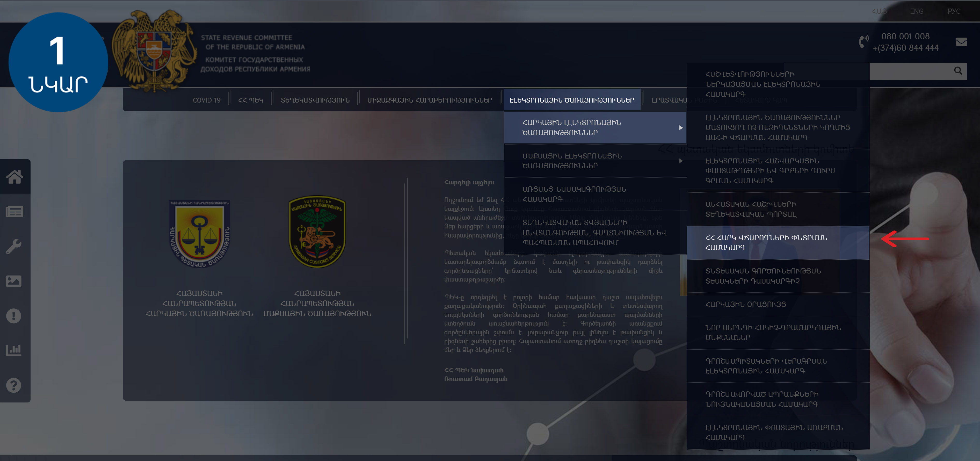Open the Armenian Customs Service emblem
980x461 pixels.
pyautogui.click(x=317, y=232)
